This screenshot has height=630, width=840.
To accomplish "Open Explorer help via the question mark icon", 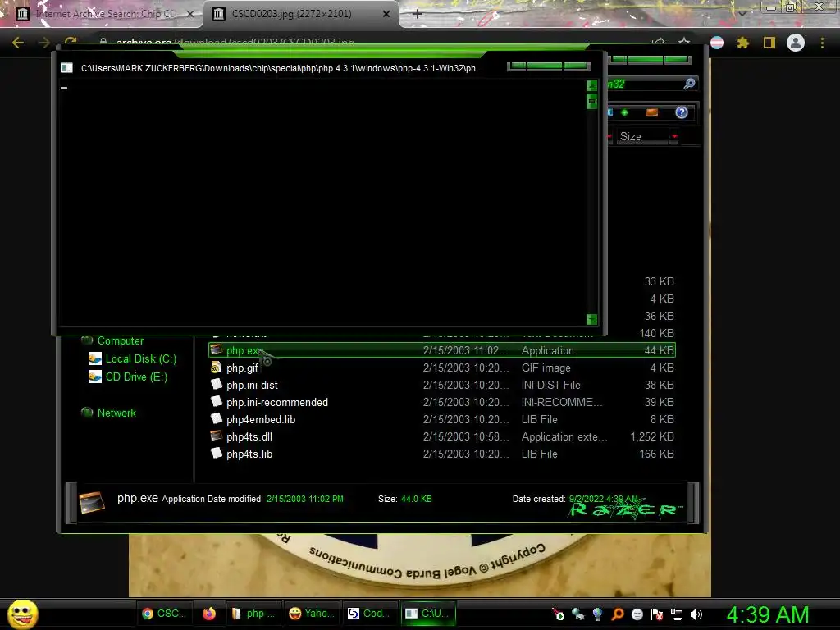I will [x=681, y=112].
